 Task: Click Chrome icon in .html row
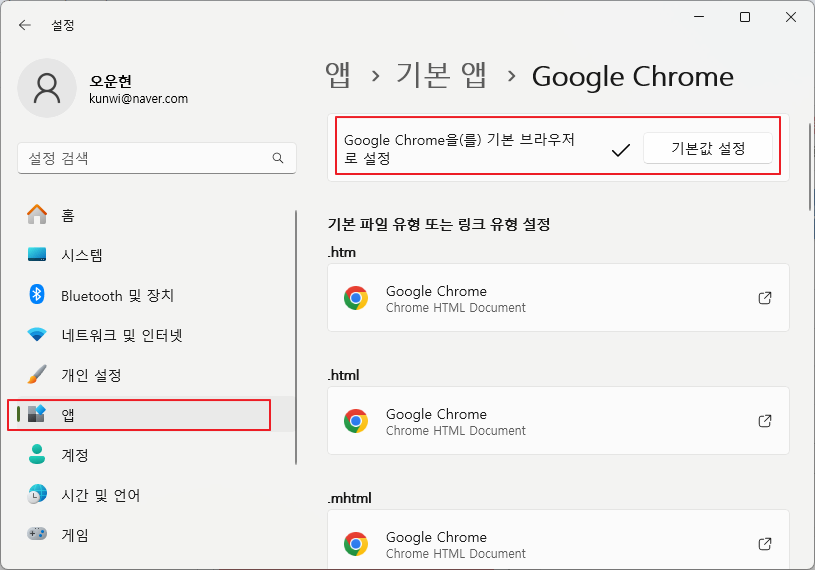356,421
